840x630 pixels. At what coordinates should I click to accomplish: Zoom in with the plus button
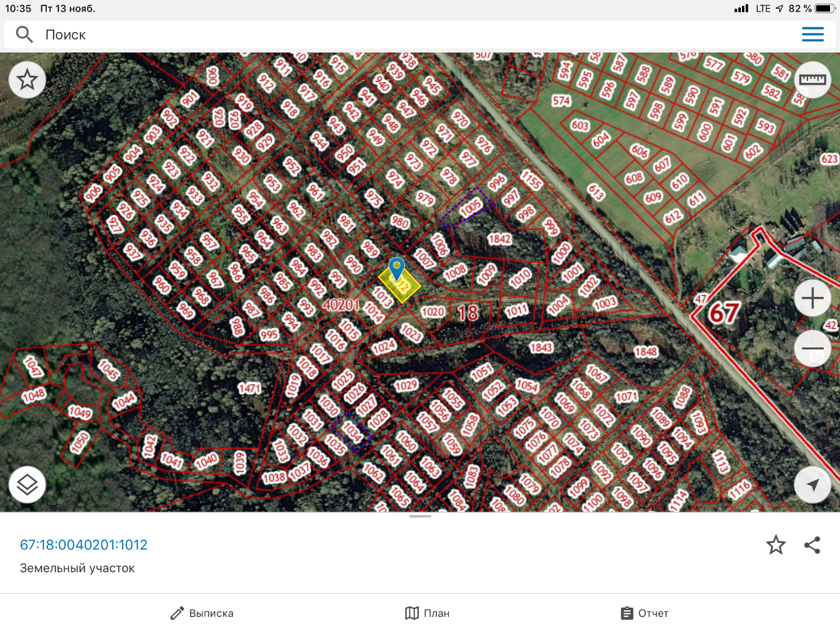pyautogui.click(x=813, y=298)
